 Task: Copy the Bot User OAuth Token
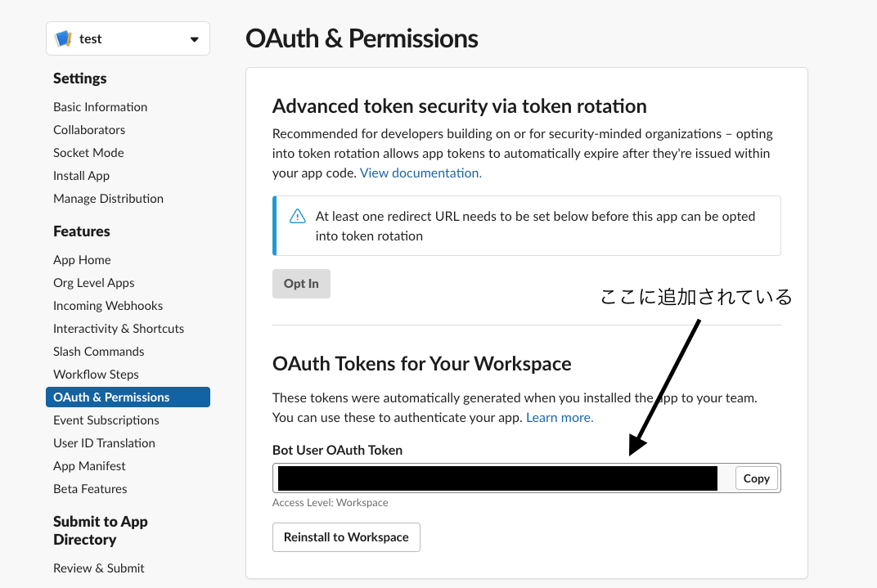coord(755,478)
